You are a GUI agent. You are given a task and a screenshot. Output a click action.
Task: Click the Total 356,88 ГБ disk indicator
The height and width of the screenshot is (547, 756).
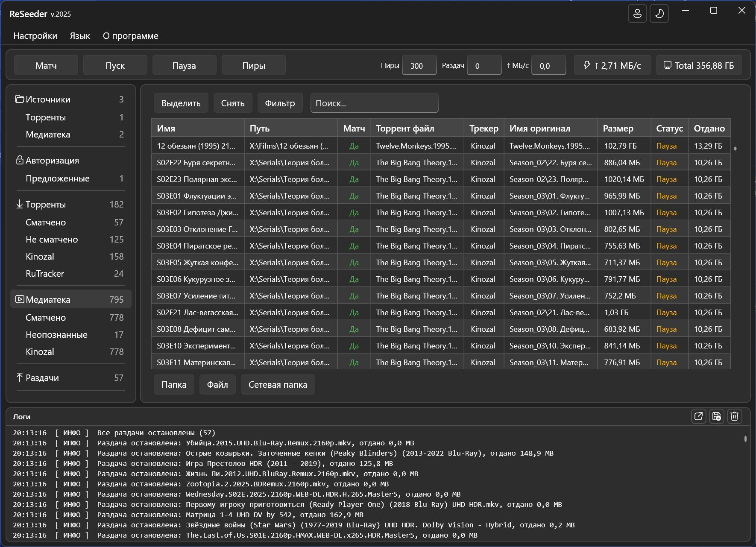[699, 65]
